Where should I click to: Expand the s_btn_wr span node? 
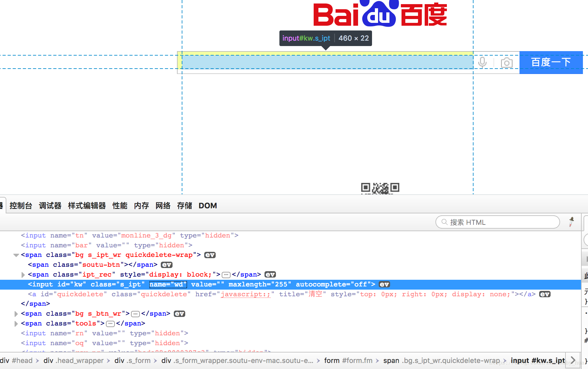coord(16,314)
